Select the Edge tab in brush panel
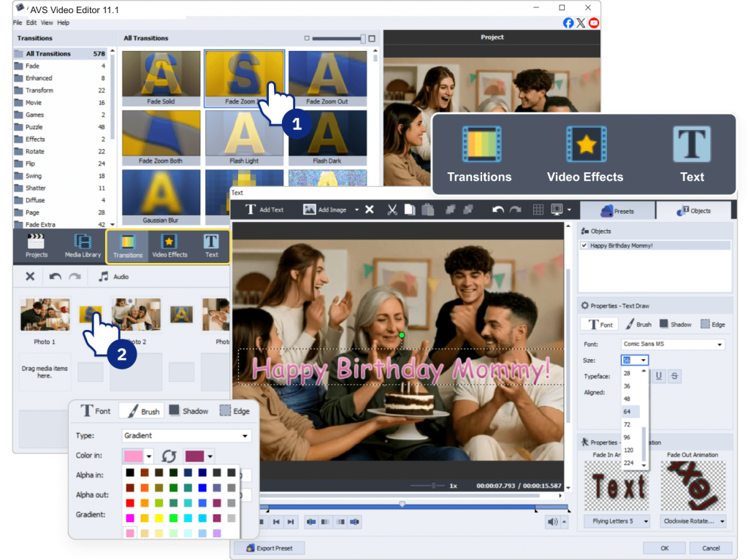Viewport: 748px width, 560px height. 234,411
